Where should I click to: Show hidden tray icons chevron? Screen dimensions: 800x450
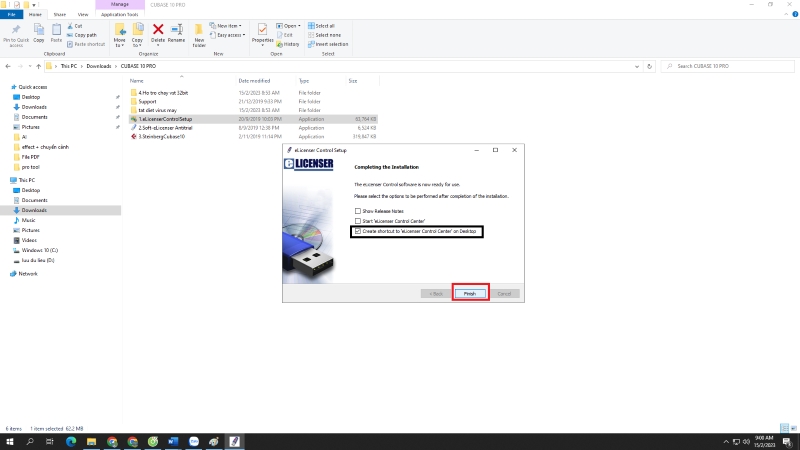coord(726,442)
